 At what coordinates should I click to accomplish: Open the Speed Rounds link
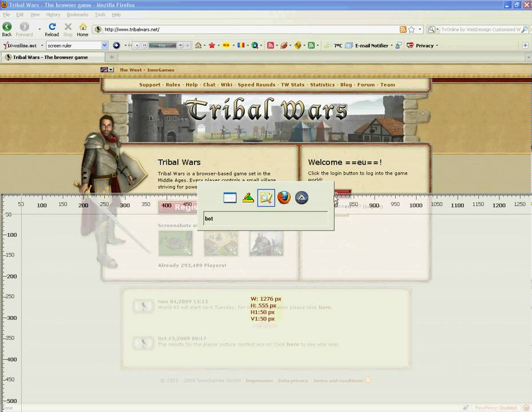pos(256,85)
